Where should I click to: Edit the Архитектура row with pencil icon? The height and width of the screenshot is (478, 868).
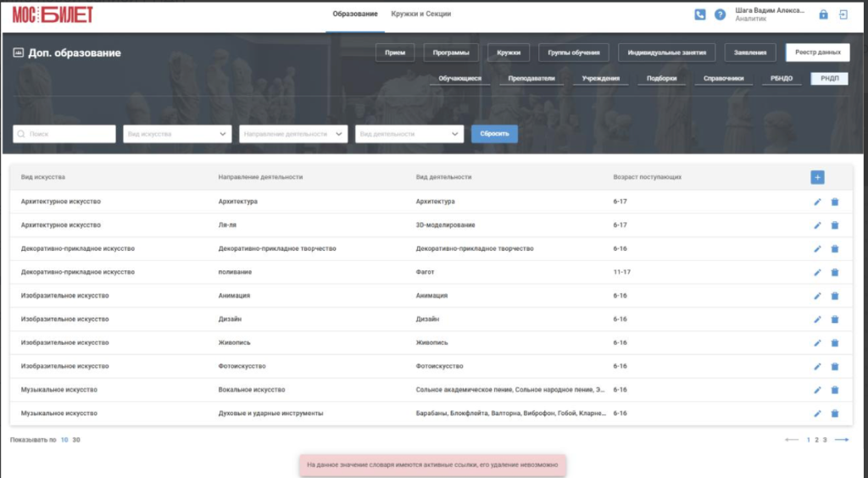tap(817, 202)
